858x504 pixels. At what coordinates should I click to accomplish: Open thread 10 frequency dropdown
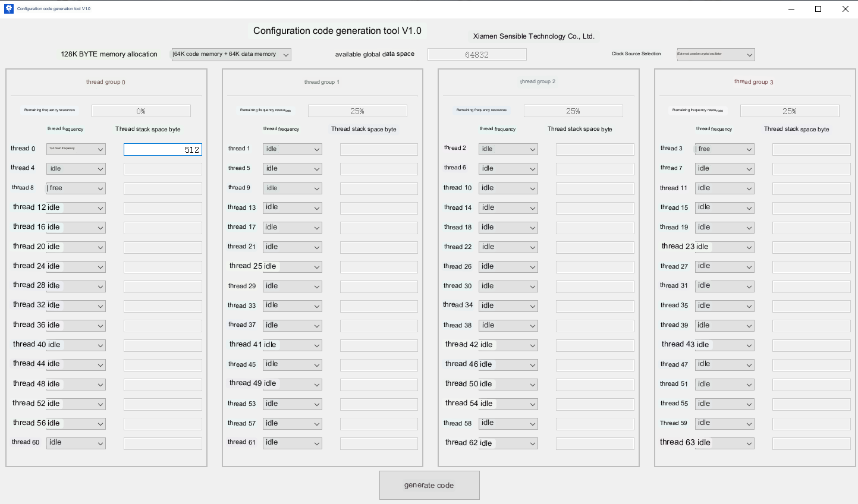tap(508, 188)
